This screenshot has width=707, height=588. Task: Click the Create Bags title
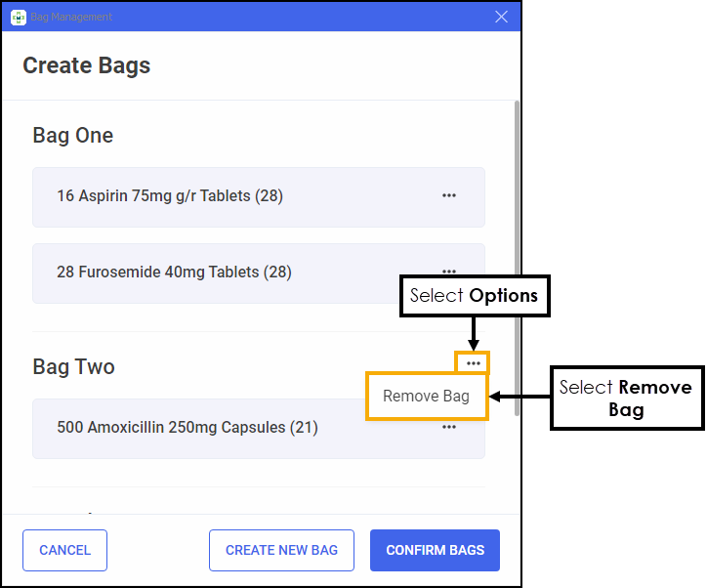tap(87, 66)
